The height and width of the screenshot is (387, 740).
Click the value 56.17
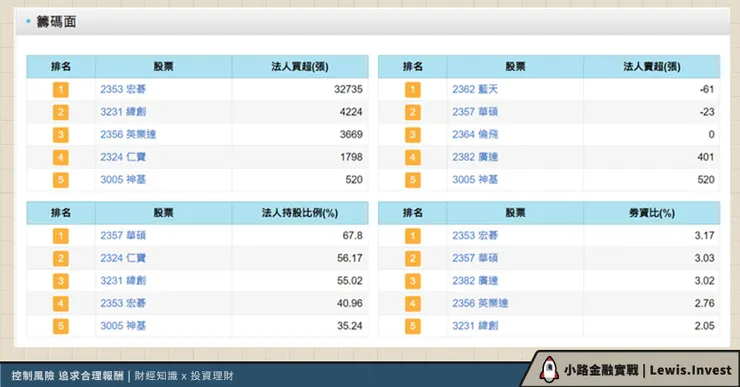pos(350,258)
